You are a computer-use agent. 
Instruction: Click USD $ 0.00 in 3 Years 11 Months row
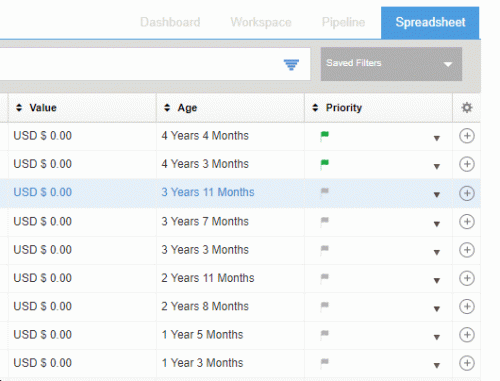42,192
